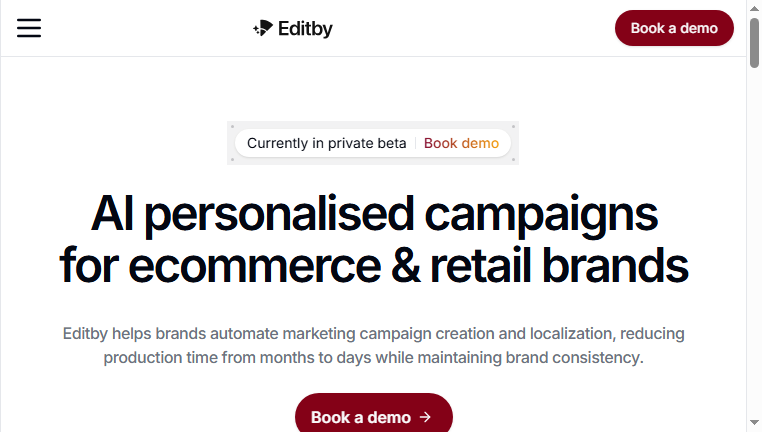Click the 'Currently in private beta' badge text
The height and width of the screenshot is (432, 762).
pyautogui.click(x=326, y=143)
